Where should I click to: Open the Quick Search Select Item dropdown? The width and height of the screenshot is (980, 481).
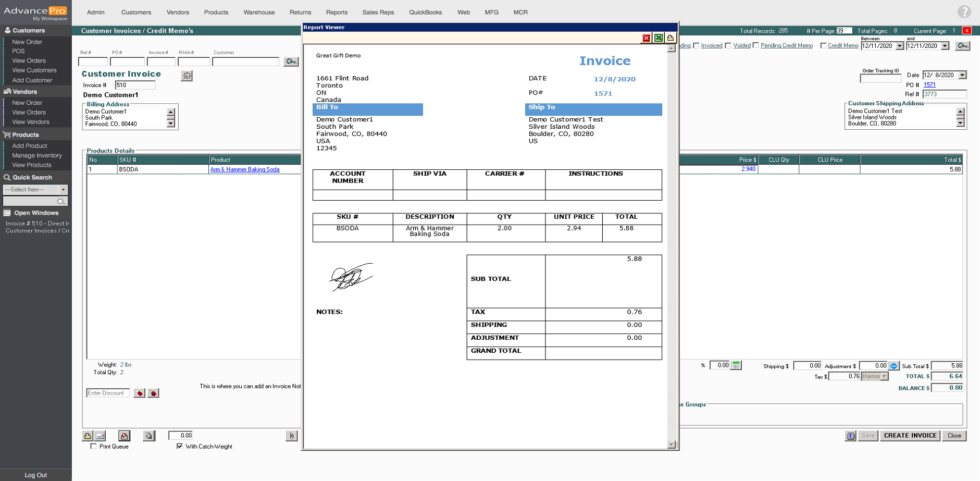click(63, 190)
